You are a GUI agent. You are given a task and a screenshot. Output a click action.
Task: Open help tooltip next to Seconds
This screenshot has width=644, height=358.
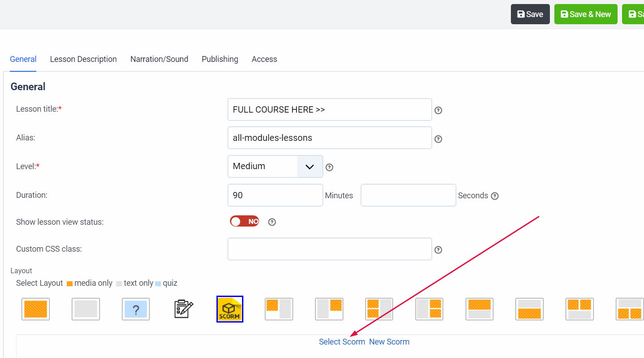point(495,196)
